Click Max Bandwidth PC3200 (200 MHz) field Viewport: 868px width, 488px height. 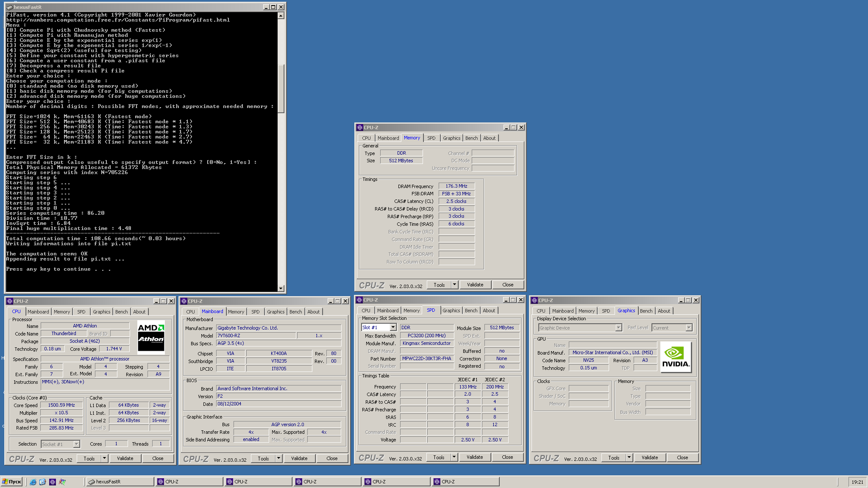(x=426, y=335)
